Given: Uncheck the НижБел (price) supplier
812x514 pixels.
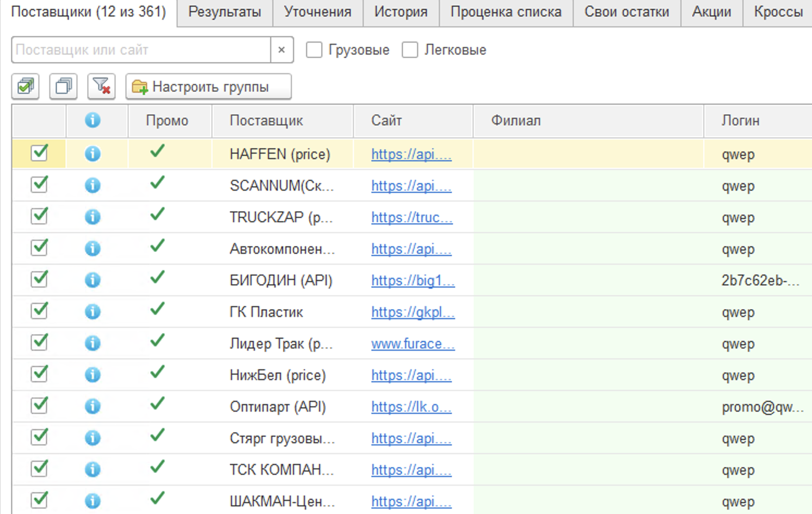Looking at the screenshot, I should click(39, 374).
